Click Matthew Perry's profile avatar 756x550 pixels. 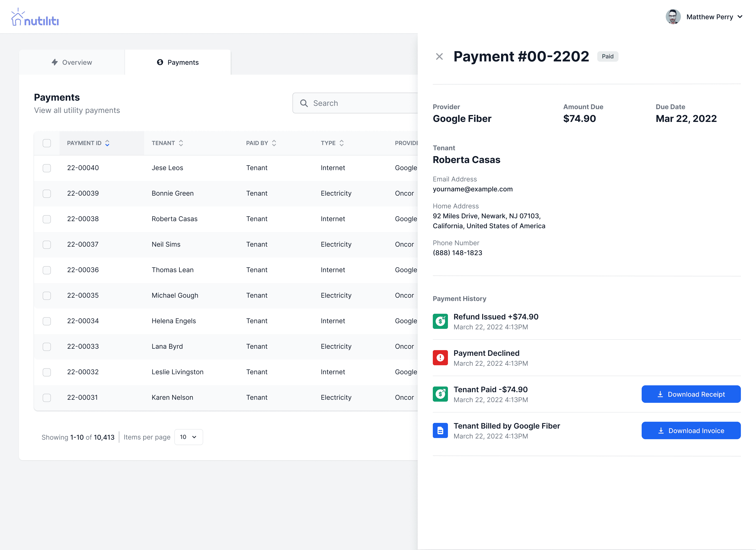(x=673, y=17)
